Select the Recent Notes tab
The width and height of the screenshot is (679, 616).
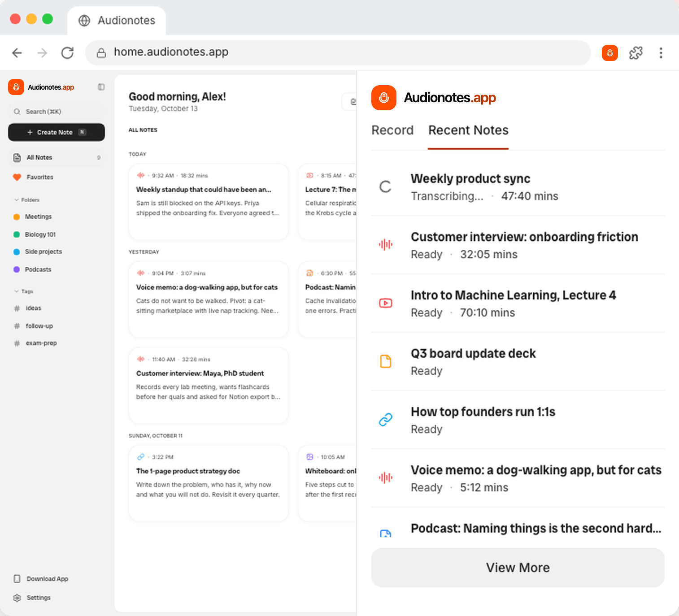468,130
